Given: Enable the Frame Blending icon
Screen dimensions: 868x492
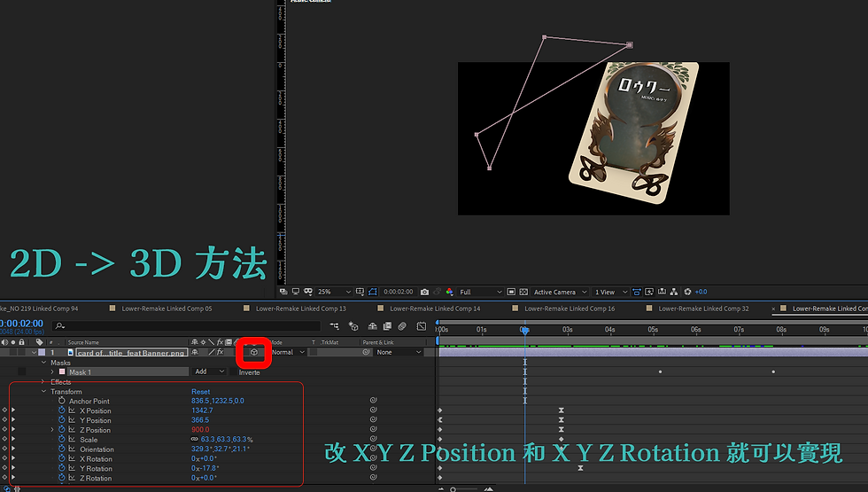Looking at the screenshot, I should pyautogui.click(x=387, y=326).
